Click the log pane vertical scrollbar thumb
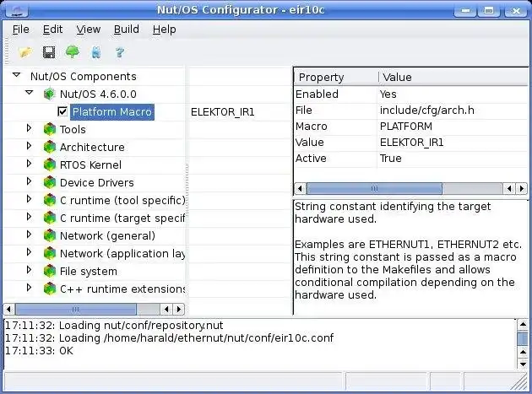532x394 pixels. click(x=523, y=338)
